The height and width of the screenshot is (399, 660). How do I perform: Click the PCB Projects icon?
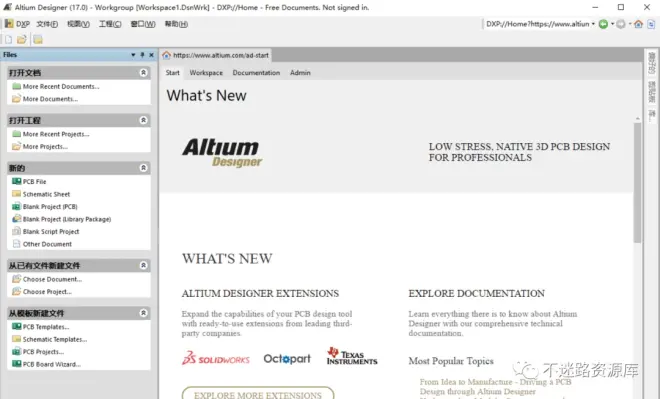tap(16, 351)
